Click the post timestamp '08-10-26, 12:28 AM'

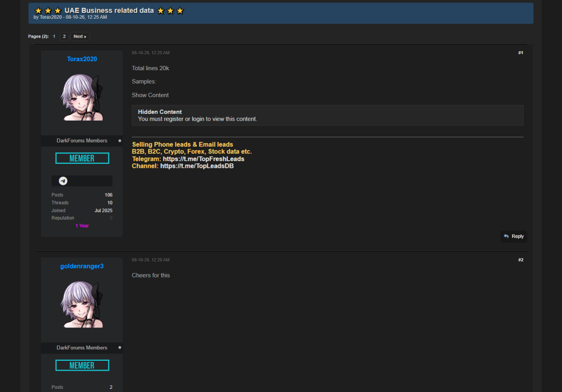click(x=150, y=260)
